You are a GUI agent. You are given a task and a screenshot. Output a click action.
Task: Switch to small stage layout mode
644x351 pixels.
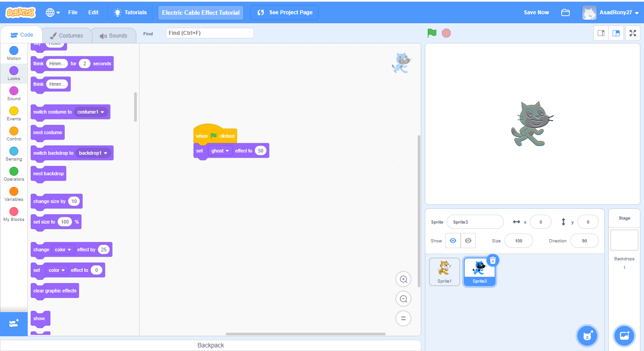coord(601,33)
